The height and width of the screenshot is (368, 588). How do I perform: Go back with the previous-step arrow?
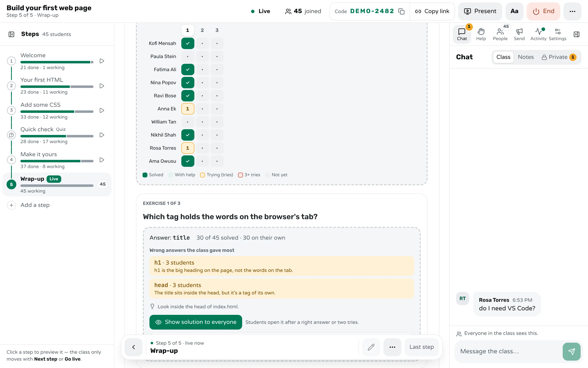(x=133, y=347)
